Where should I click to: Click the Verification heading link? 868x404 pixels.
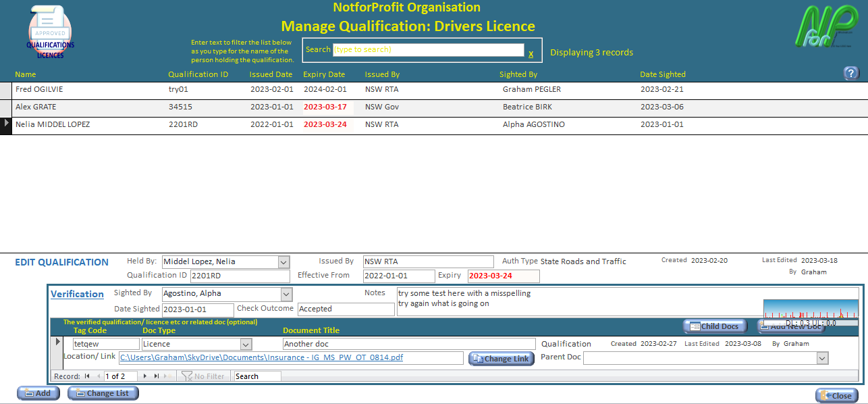pyautogui.click(x=78, y=294)
